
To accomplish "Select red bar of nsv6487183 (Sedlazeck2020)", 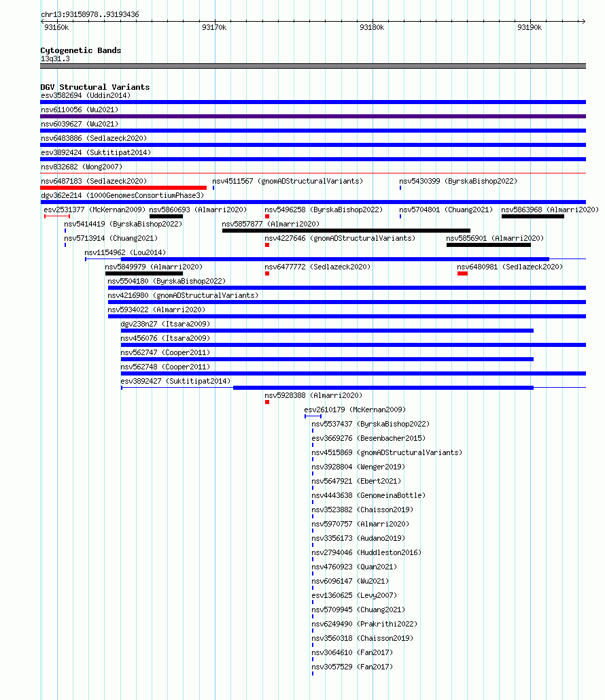I will (x=123, y=188).
